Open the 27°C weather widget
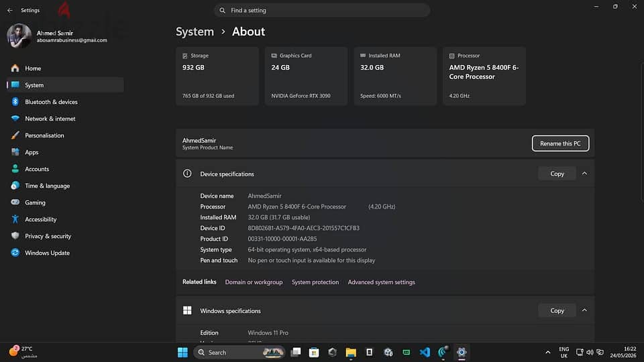This screenshot has height=362, width=644. coord(23,352)
